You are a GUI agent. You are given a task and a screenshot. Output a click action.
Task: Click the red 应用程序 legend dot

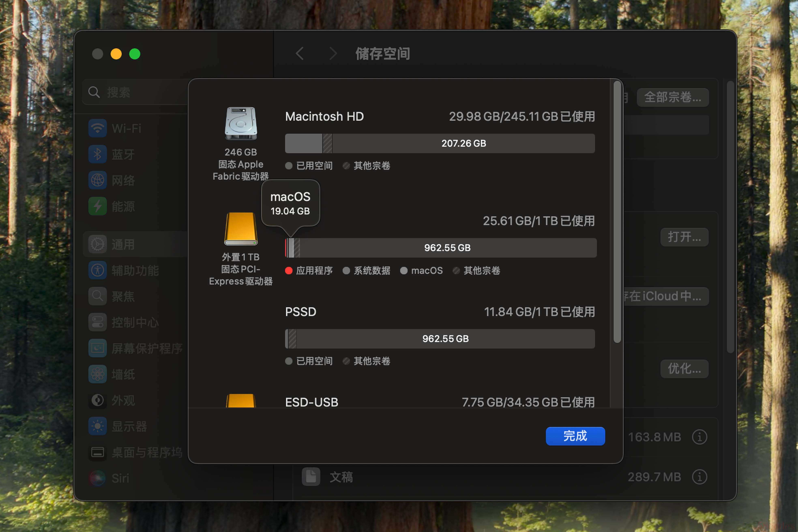point(289,271)
